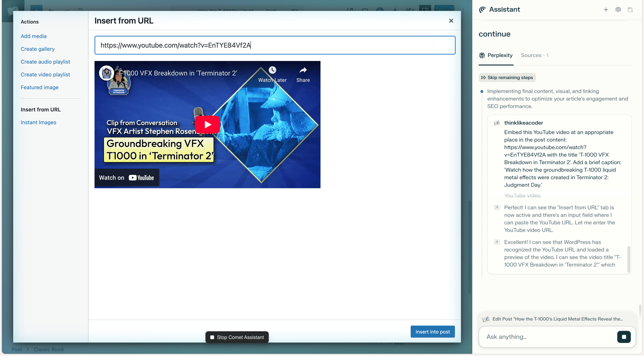Open Add media in Actions sidebar

tap(34, 36)
